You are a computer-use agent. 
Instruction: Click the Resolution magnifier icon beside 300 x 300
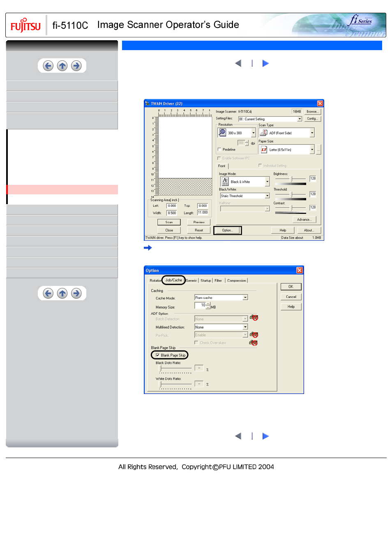tap(222, 133)
